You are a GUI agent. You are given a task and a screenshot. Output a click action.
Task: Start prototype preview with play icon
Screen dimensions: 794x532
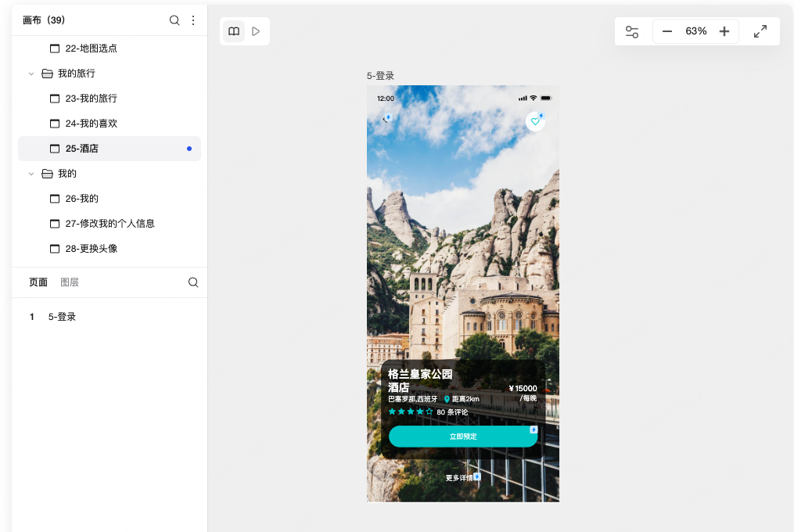[256, 31]
